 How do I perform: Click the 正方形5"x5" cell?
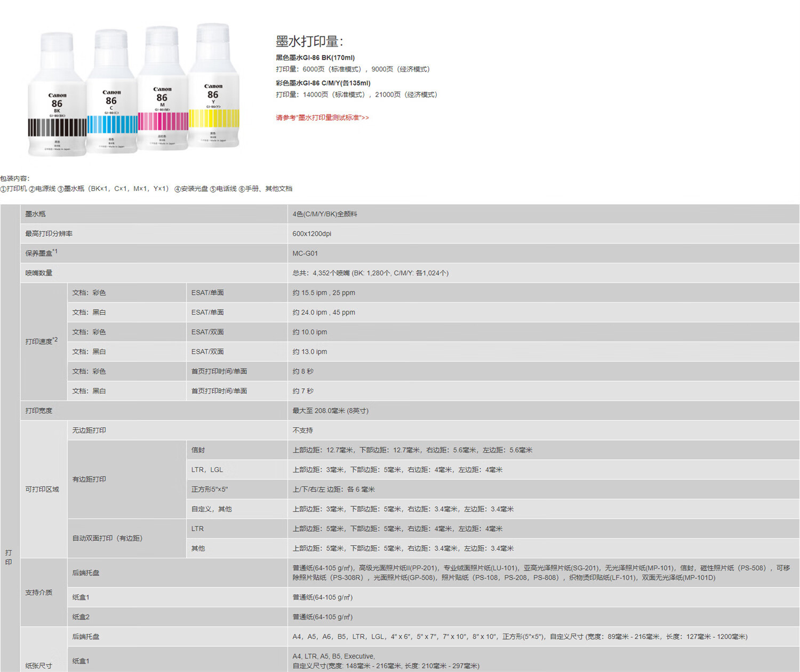237,489
